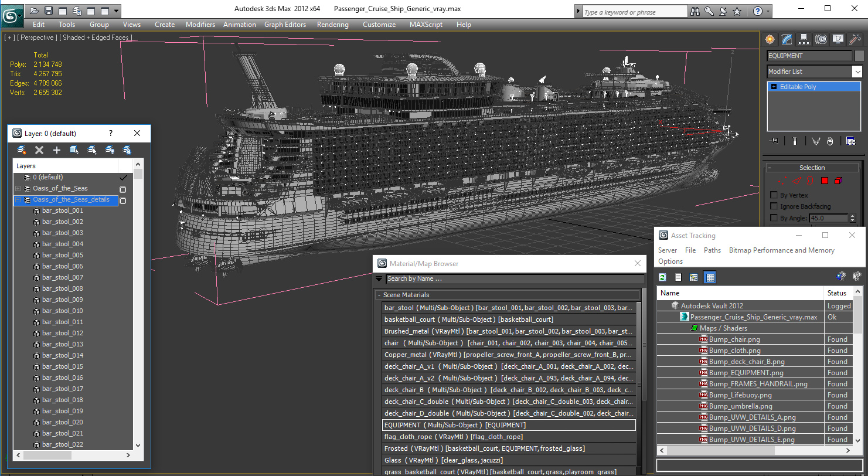Click the EQUIPMENT object name field
The image size is (868, 476).
[809, 56]
